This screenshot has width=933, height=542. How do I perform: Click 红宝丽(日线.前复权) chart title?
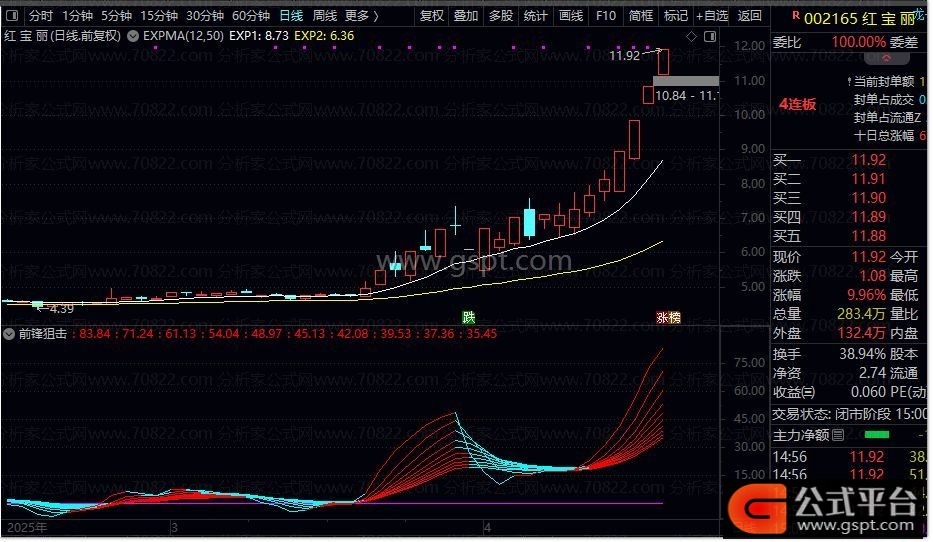point(62,36)
